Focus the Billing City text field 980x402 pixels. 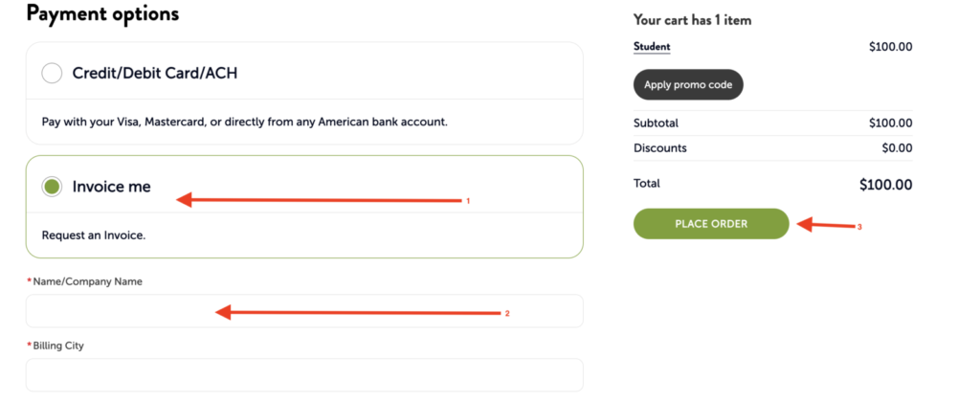(304, 374)
